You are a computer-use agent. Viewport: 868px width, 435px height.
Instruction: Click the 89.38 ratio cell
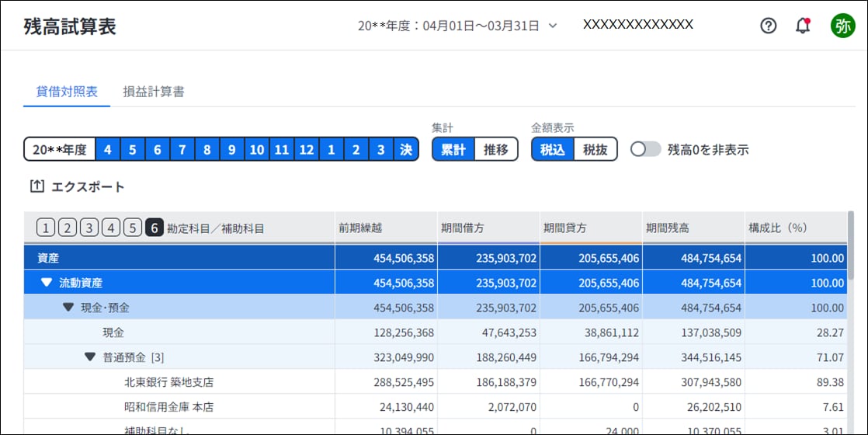(796, 382)
